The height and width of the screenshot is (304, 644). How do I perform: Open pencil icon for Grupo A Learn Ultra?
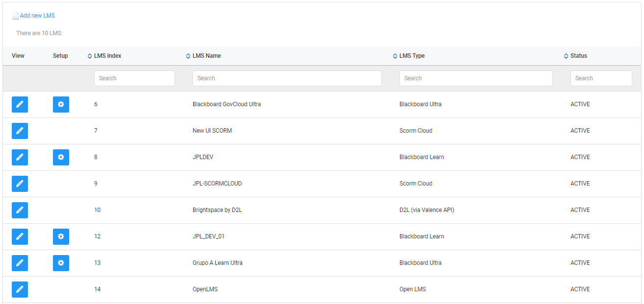(x=20, y=263)
